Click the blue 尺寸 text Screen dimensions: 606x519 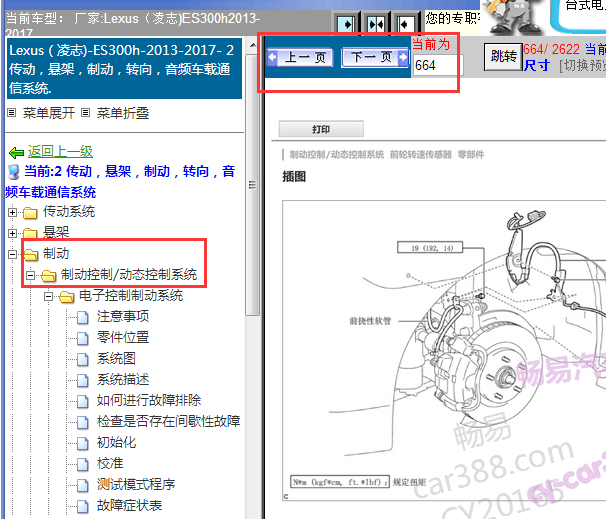click(x=537, y=65)
